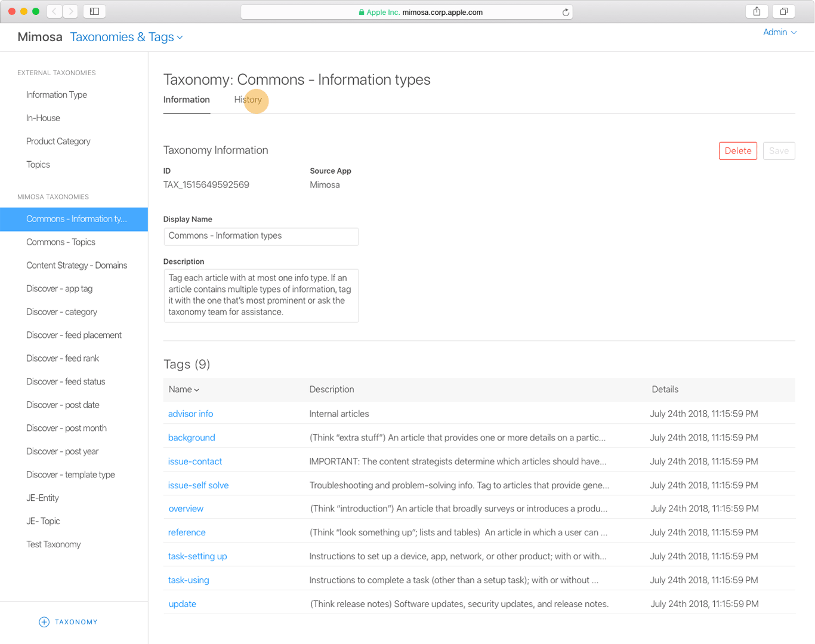The image size is (815, 644).
Task: Open the task-setting up tag link
Action: click(x=197, y=556)
